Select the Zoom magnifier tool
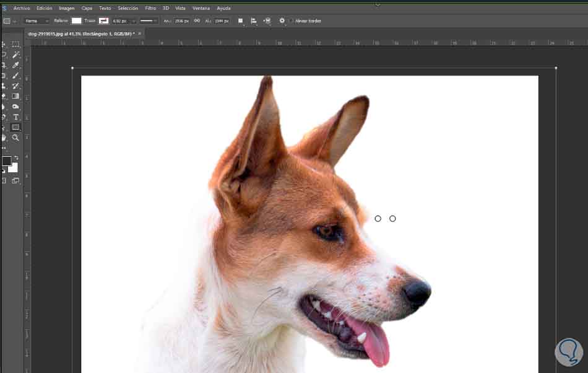 [15, 138]
